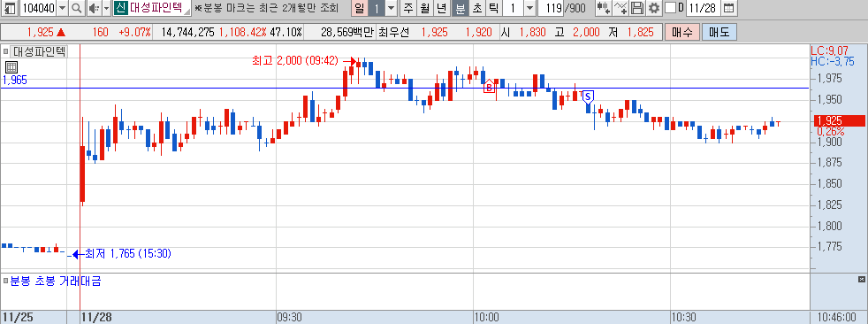Click the 대성파인텍 chart legend label
The height and width of the screenshot is (324, 868).
coord(39,51)
